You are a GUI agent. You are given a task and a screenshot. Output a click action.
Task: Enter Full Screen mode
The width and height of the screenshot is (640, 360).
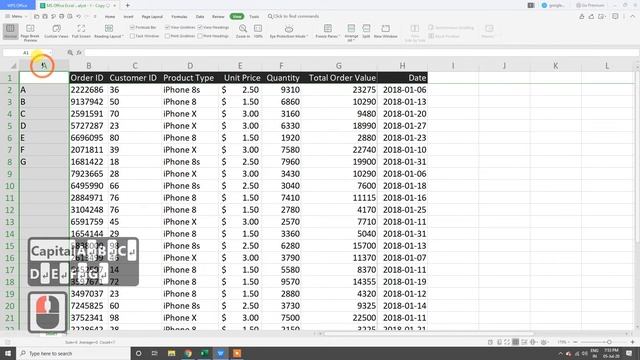[81, 31]
